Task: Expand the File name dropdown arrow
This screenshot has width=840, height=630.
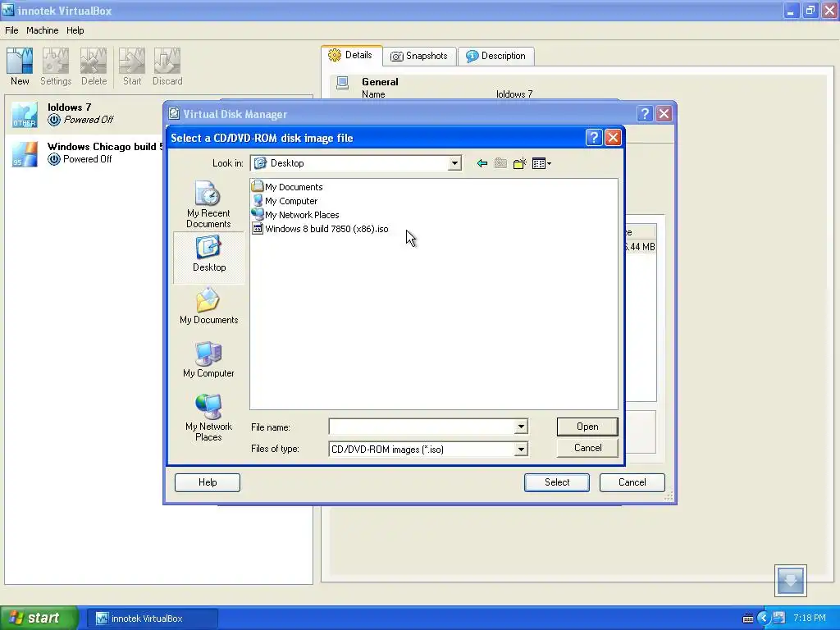Action: click(x=521, y=427)
